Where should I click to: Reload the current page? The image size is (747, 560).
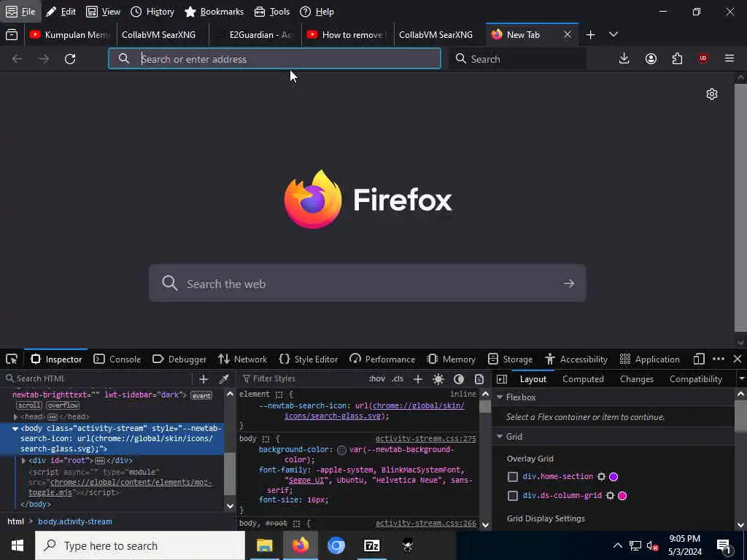pos(70,59)
